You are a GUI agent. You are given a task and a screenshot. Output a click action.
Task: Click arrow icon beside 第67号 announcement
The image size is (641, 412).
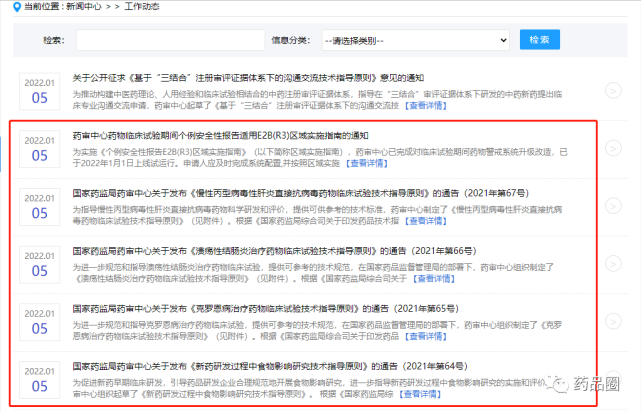point(613,206)
